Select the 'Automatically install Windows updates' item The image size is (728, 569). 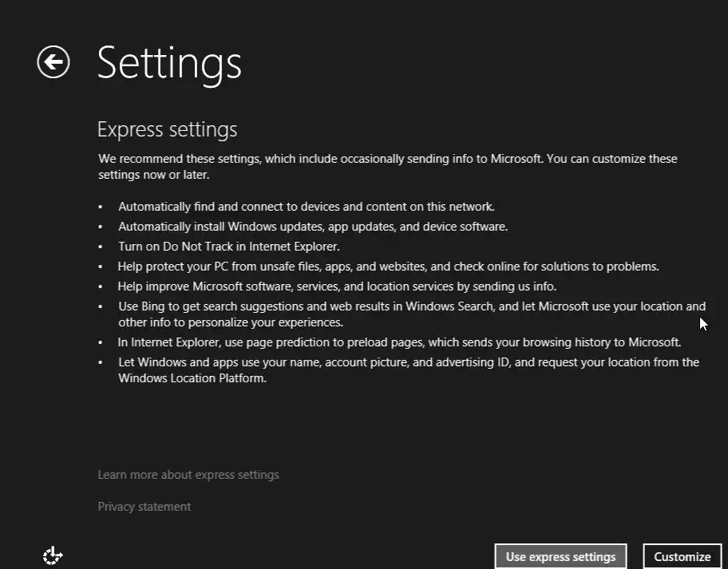(313, 227)
